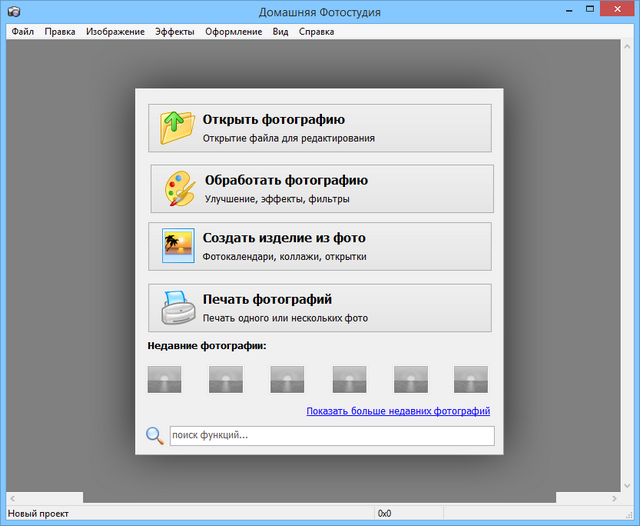The height and width of the screenshot is (526, 640).
Task: Open the Справка menu
Action: (317, 32)
